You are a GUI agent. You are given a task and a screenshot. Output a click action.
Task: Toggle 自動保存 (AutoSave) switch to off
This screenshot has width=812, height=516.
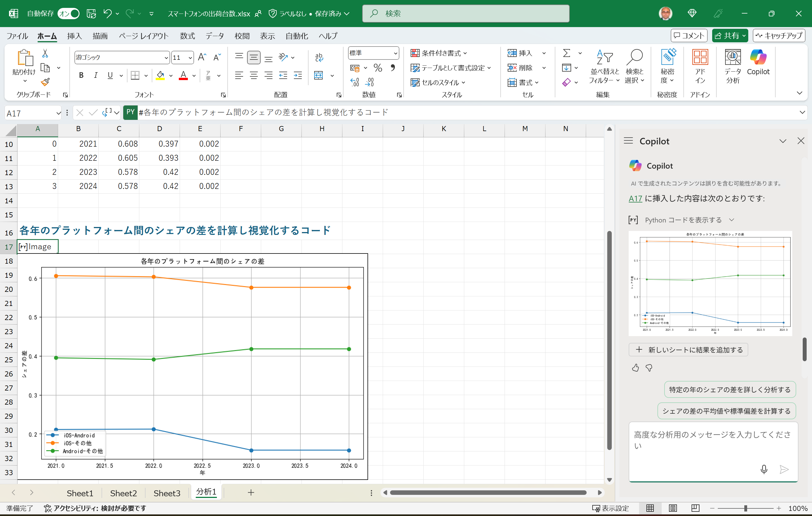[x=69, y=14]
